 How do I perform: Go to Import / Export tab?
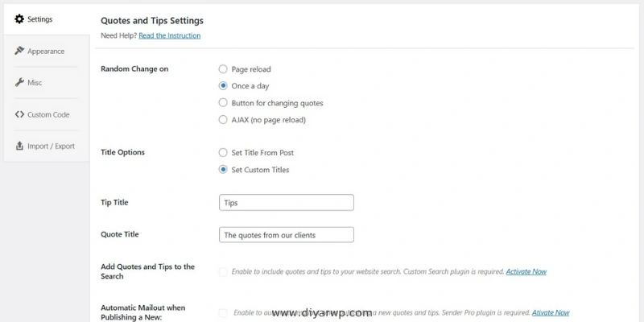51,146
